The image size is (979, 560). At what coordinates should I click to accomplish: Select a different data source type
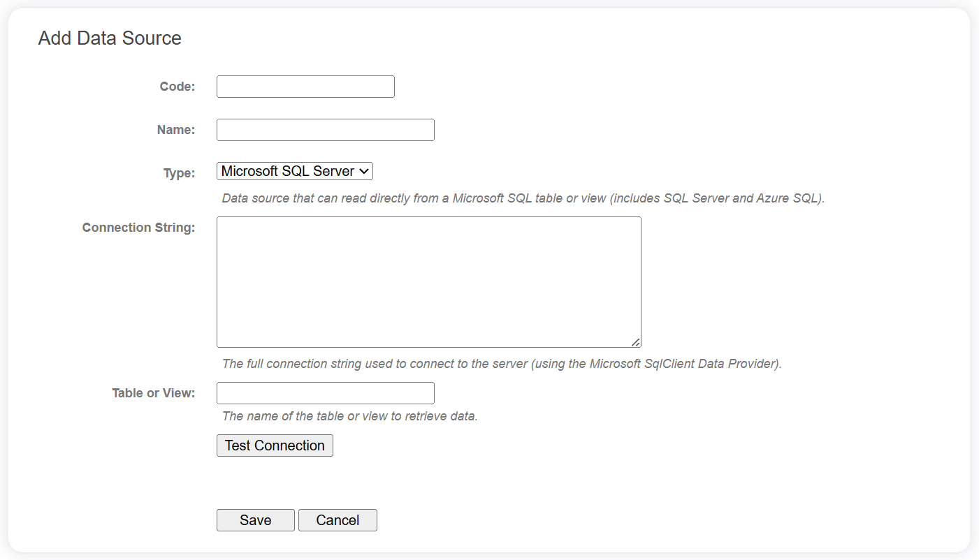coord(294,171)
